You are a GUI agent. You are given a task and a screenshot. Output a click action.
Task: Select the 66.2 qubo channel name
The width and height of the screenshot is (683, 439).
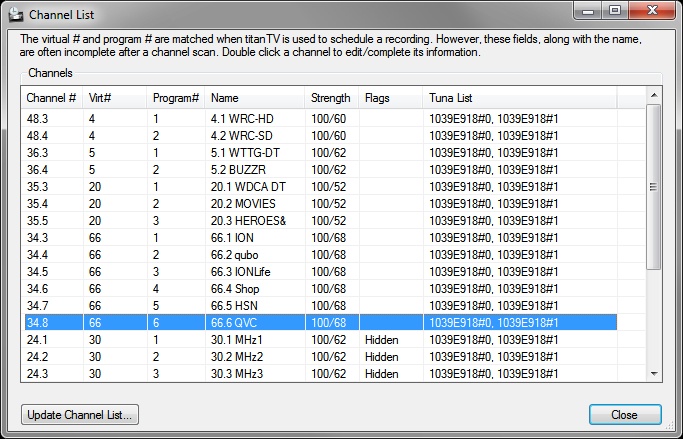[234, 255]
